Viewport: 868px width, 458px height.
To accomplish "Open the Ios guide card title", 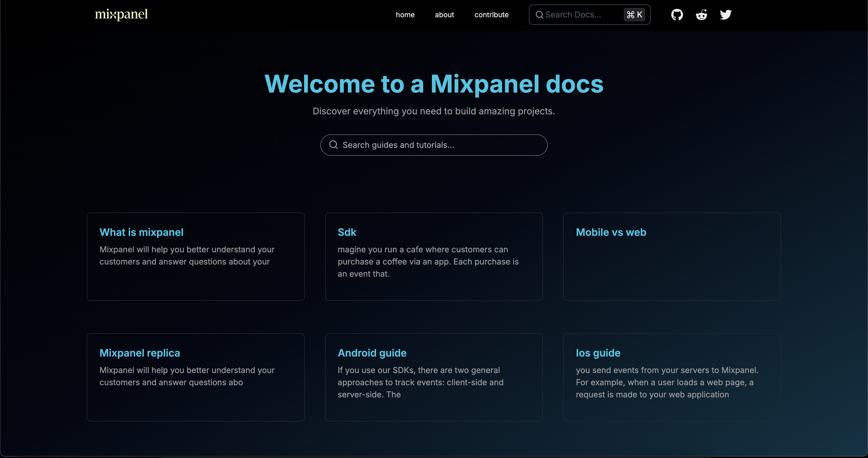I will pos(598,353).
